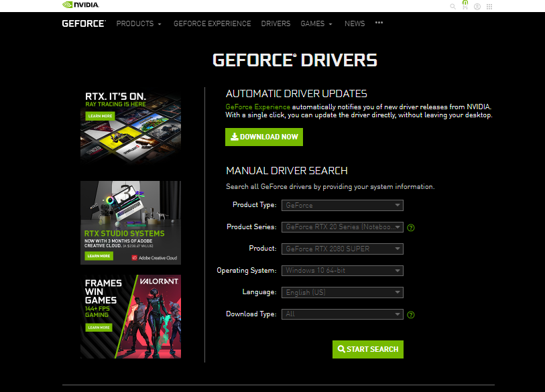Click the help icon beside Product Series

(x=411, y=228)
